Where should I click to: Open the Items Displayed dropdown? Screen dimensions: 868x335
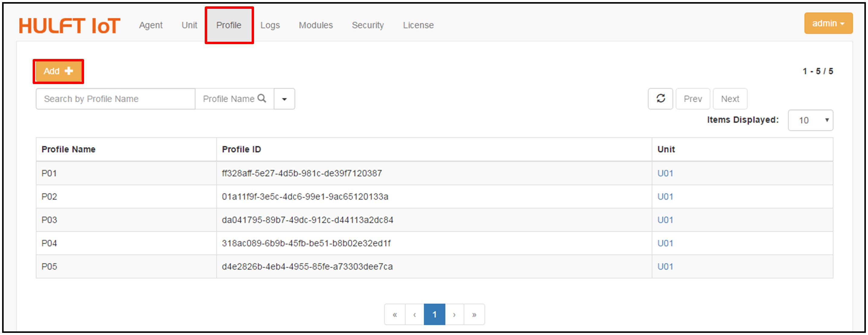[810, 120]
